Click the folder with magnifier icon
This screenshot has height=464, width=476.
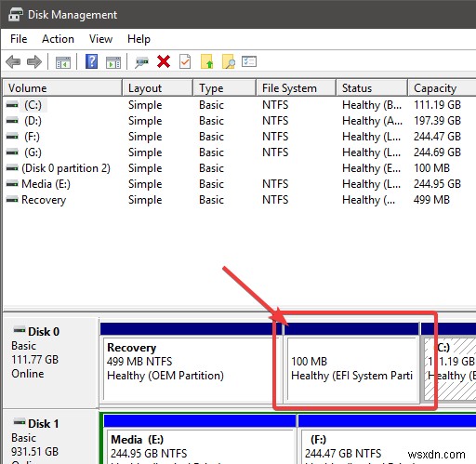229,61
